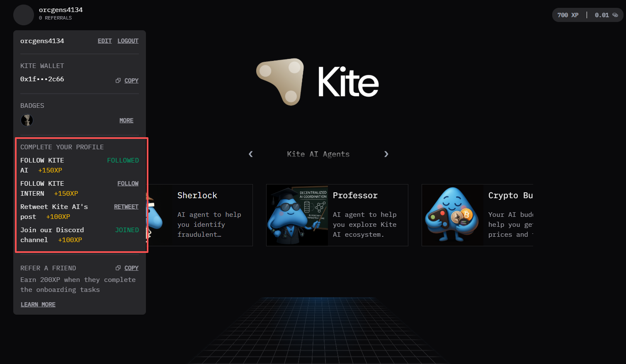Click the 700 XP progress counter
This screenshot has width=626, height=364.
point(568,15)
